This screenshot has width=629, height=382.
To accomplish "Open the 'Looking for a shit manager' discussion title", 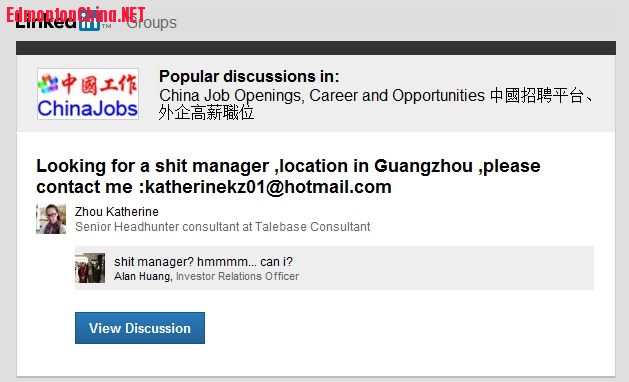I will [288, 176].
